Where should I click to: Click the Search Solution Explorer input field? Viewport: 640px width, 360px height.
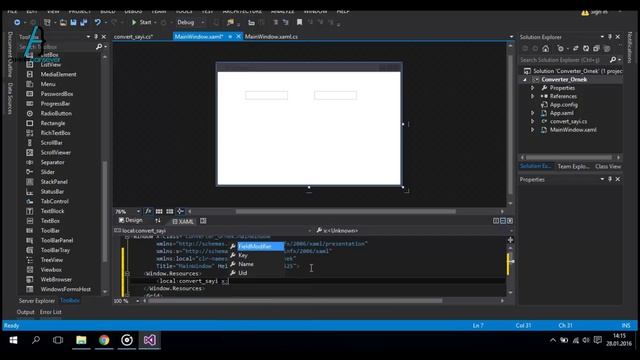[x=564, y=60]
